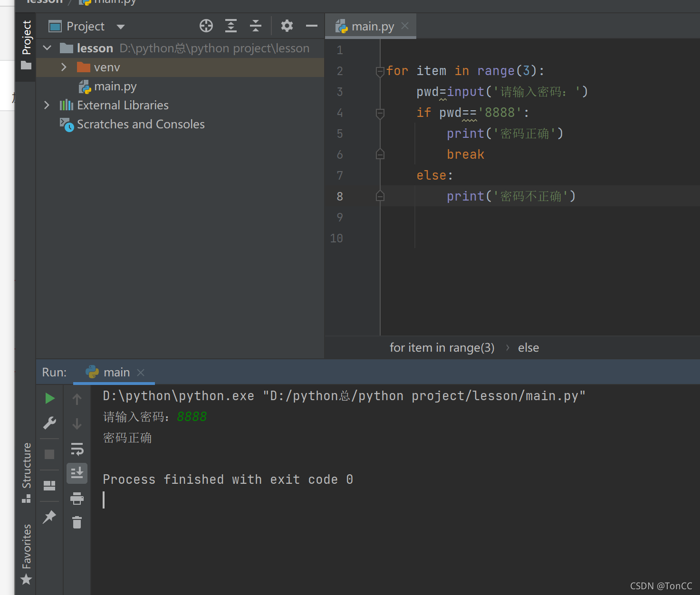Click the Run: panel label

(x=54, y=373)
